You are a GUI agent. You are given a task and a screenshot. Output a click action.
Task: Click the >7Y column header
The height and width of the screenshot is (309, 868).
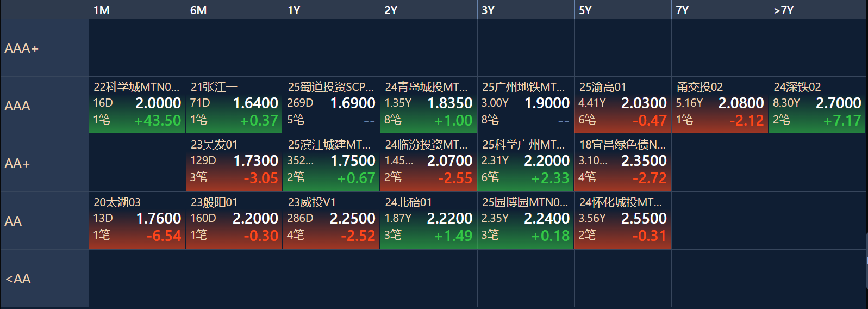tap(783, 10)
